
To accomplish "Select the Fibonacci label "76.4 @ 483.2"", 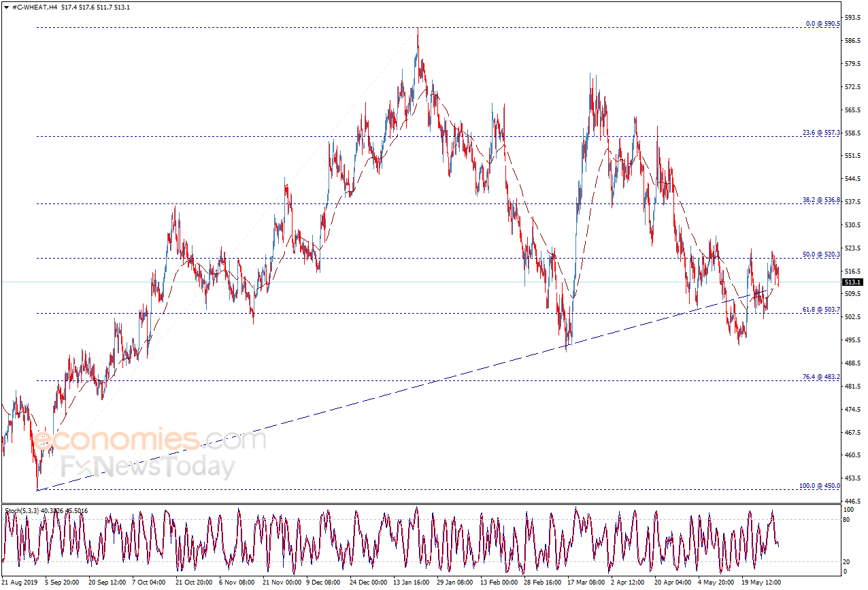I will coord(822,376).
